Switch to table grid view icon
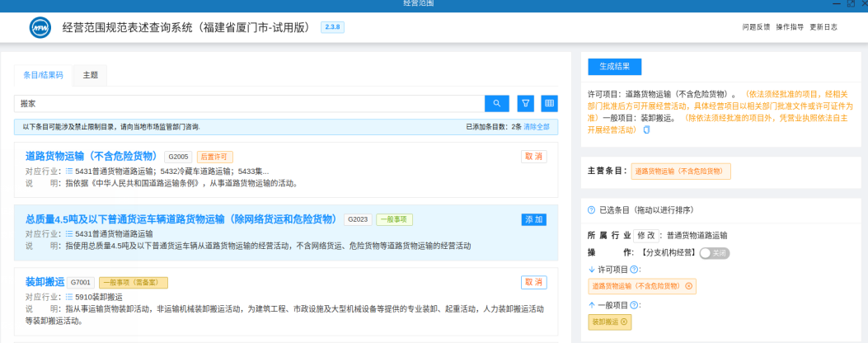The width and height of the screenshot is (868, 343). tap(549, 103)
